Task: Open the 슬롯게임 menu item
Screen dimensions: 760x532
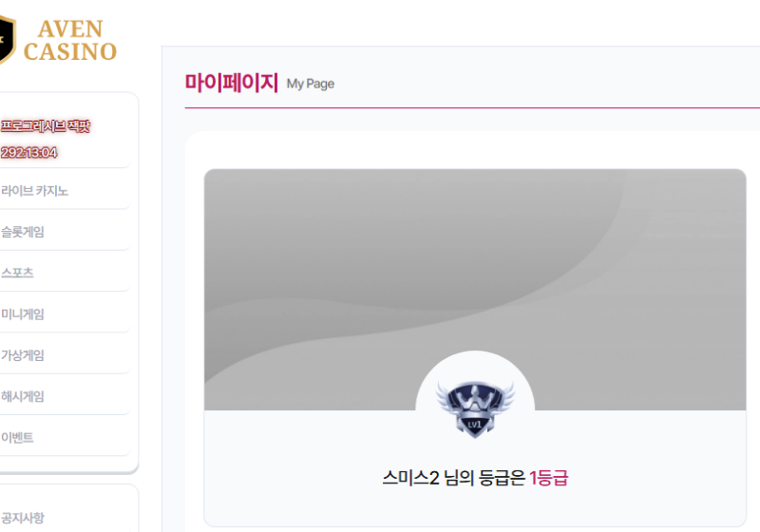Action: (22, 232)
